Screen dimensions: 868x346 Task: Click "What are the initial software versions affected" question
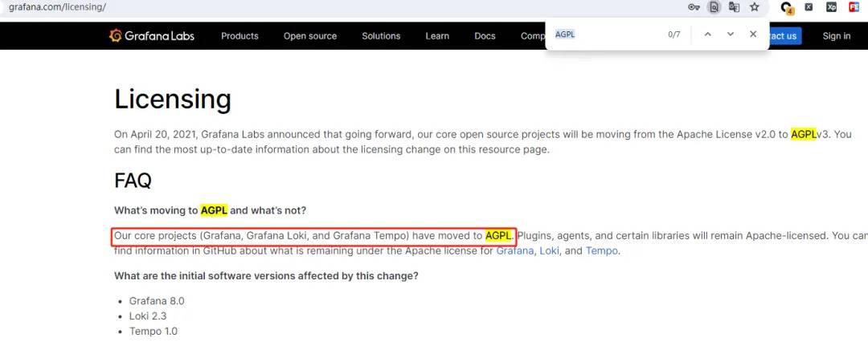[266, 276]
